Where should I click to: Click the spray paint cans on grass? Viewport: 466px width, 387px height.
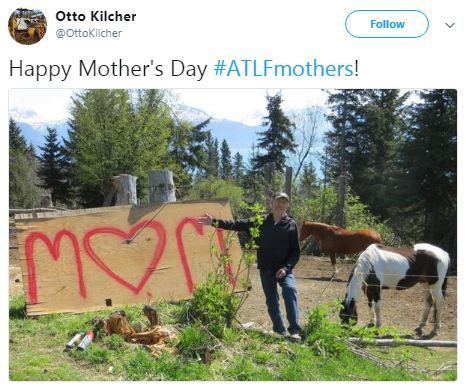coord(80,340)
